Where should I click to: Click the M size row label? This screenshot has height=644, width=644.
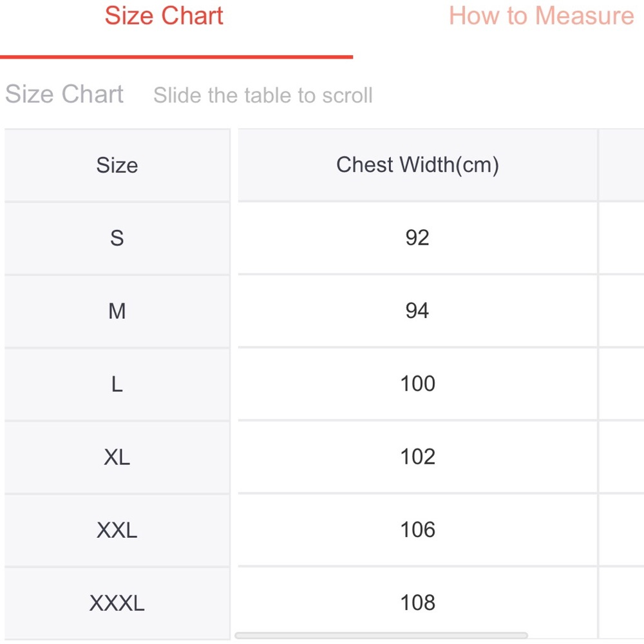(x=117, y=311)
